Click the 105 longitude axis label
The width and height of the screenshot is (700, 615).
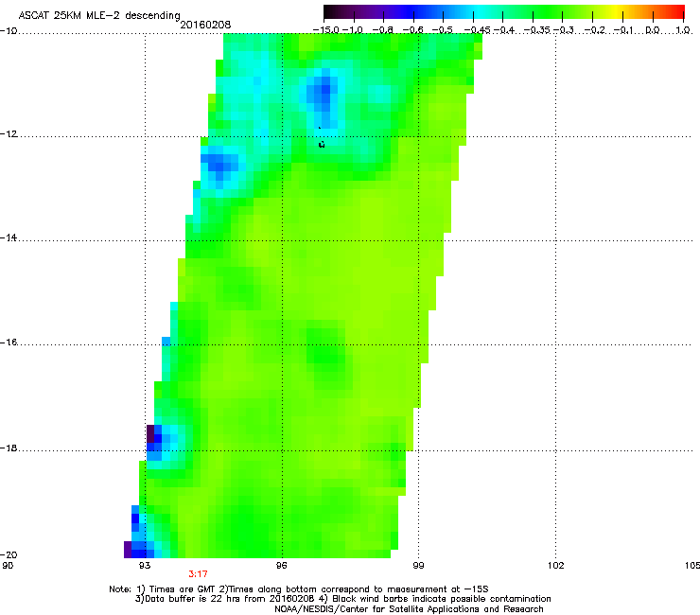(x=692, y=566)
